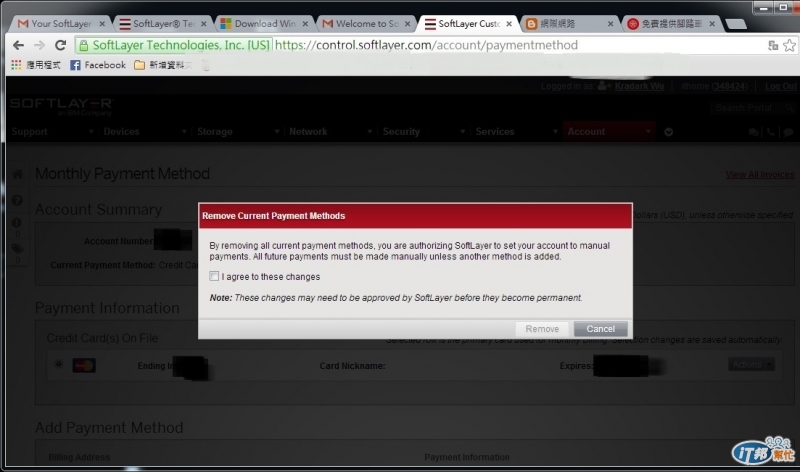Expand the Services dropdown arrow

[555, 132]
